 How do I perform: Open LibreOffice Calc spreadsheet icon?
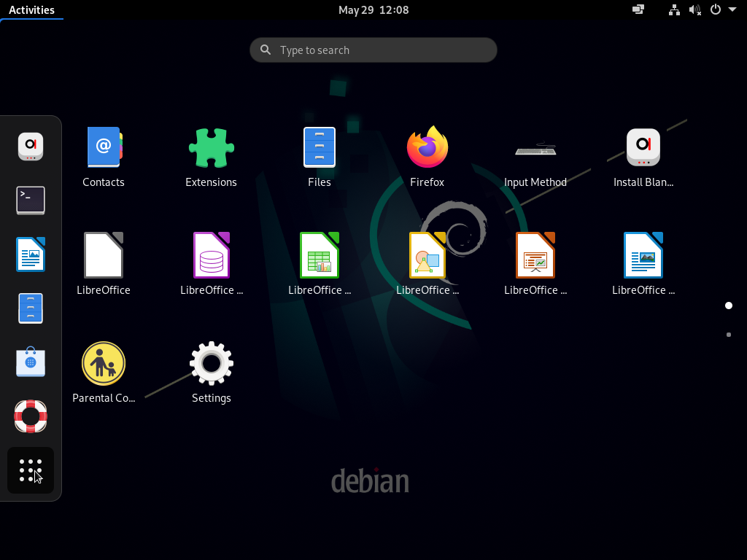[x=320, y=264]
